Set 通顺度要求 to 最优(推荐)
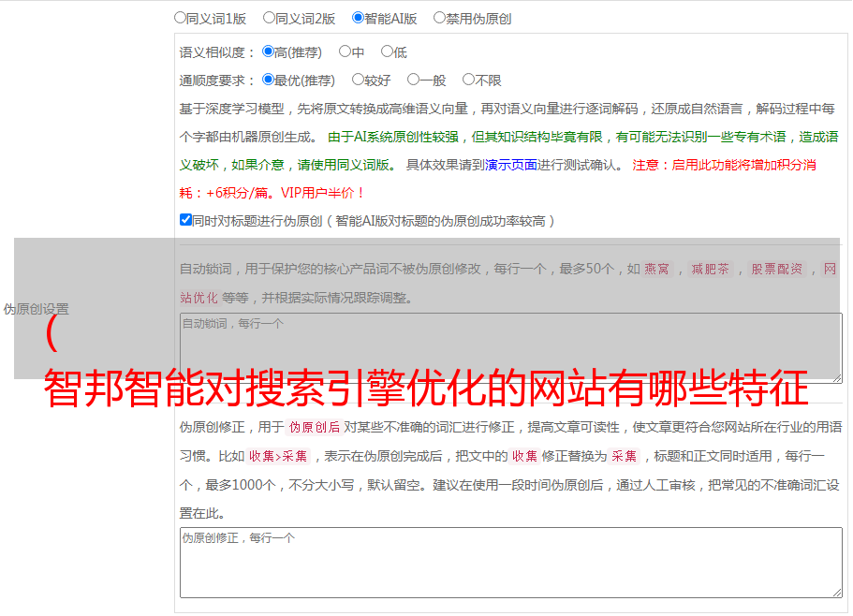Screen dimensions: 853x616 (x=268, y=80)
